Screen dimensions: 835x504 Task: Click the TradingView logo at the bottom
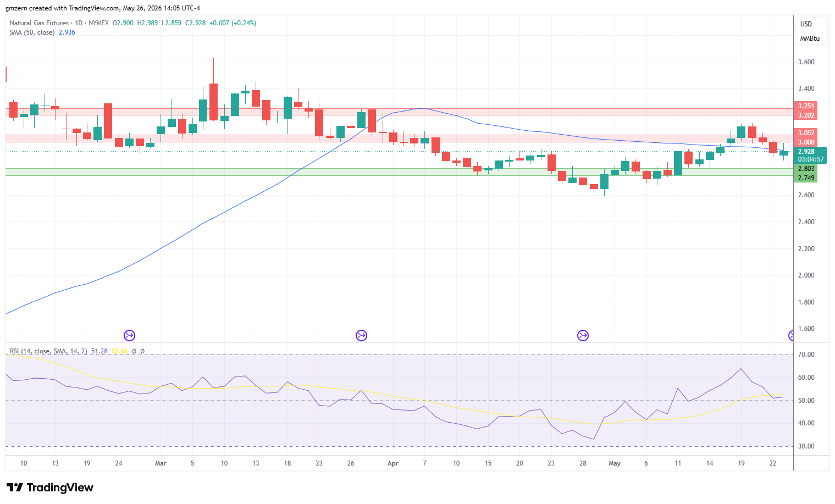[x=50, y=488]
